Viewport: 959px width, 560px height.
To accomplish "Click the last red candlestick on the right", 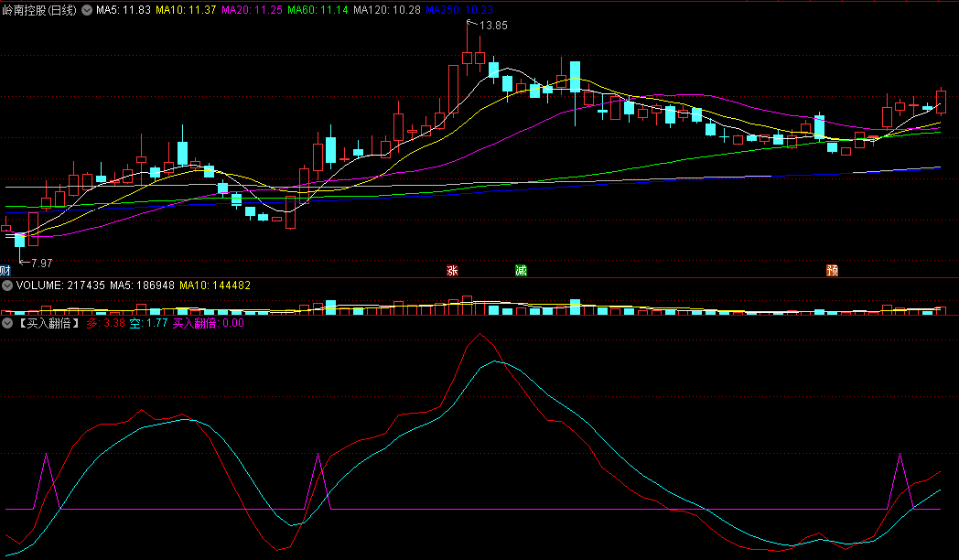I will pos(942,102).
